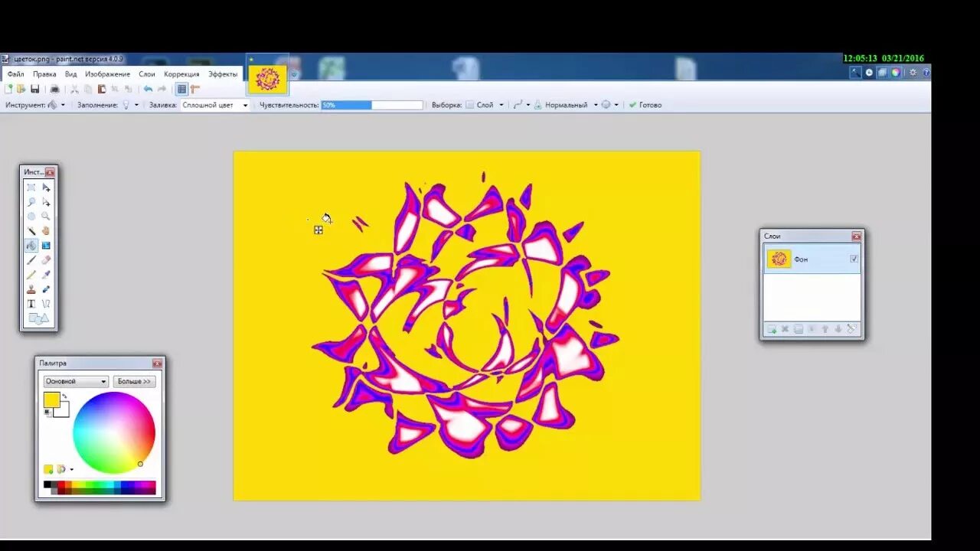Click the Save icon in toolbar
The height and width of the screenshot is (551, 980).
coord(34,89)
